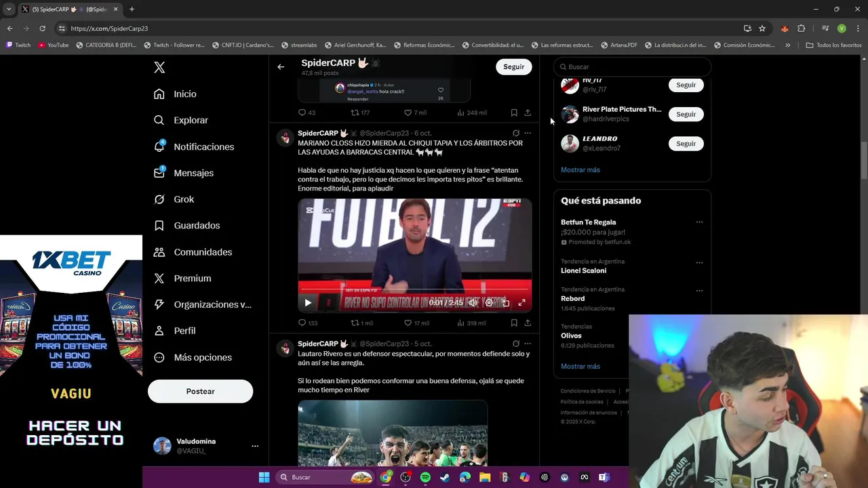Open Notificaciones in the sidebar

click(194, 146)
